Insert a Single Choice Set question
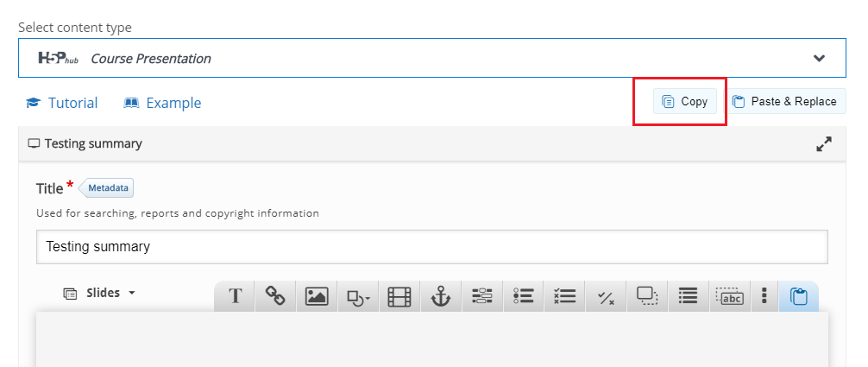Screen dimensions: 868x367 tap(523, 296)
